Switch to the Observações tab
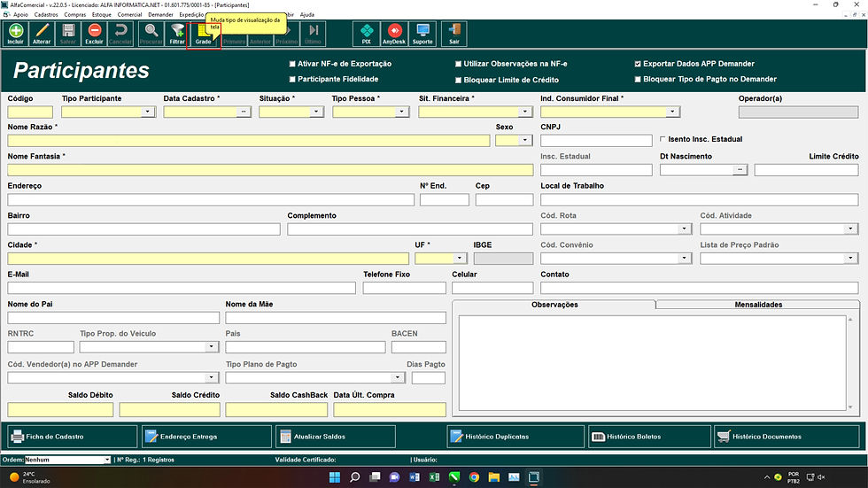This screenshot has height=488, width=868. (554, 305)
